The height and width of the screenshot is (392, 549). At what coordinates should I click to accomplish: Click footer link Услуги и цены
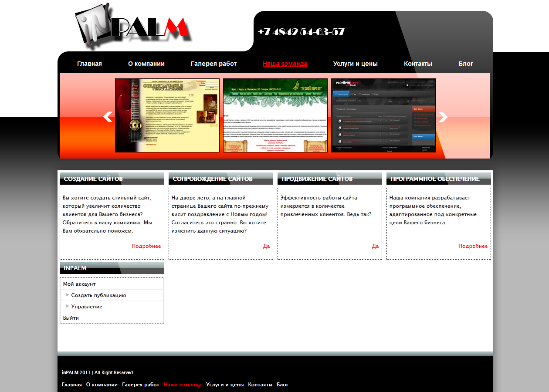click(225, 385)
